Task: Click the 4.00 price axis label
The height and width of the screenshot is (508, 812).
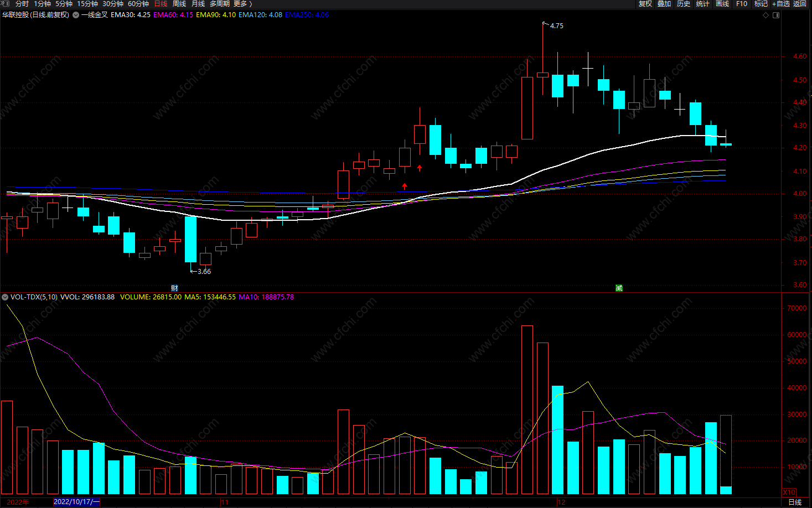Action: pyautogui.click(x=799, y=194)
